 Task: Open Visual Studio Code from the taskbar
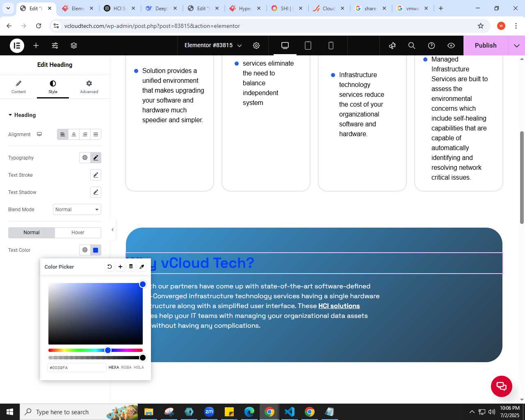290,412
